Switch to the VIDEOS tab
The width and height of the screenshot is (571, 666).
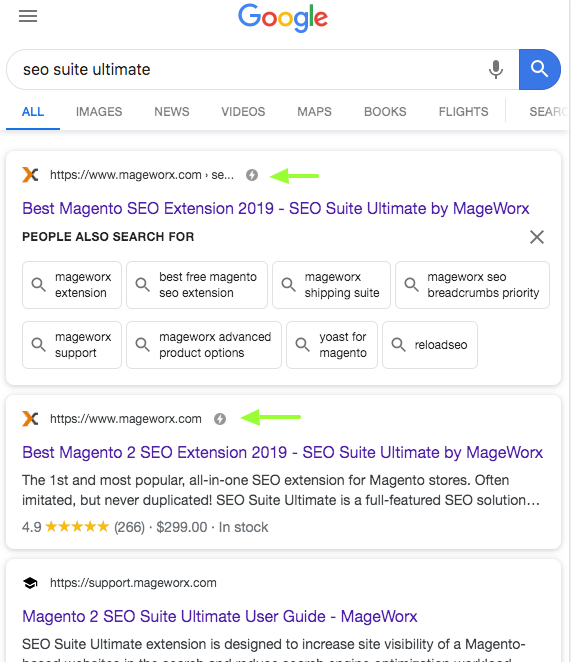243,112
